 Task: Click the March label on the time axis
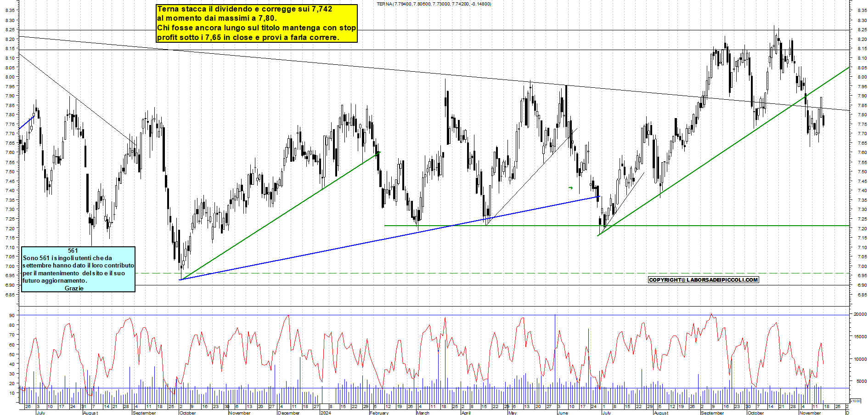coord(423,413)
